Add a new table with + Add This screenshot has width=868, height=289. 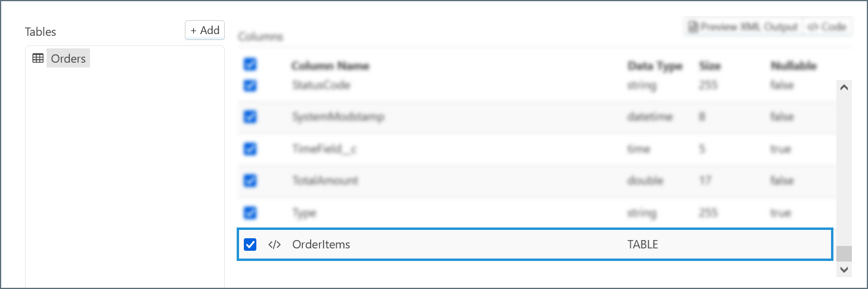(x=204, y=30)
